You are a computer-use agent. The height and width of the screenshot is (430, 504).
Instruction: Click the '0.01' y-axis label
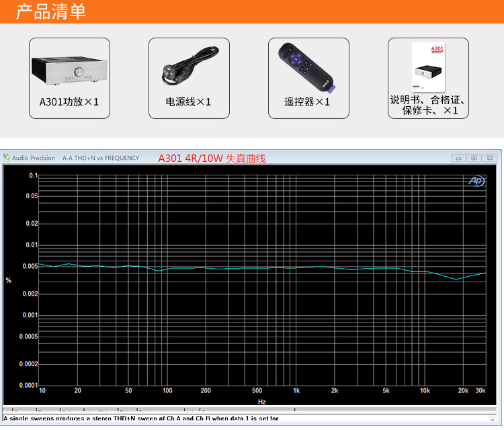tap(32, 245)
